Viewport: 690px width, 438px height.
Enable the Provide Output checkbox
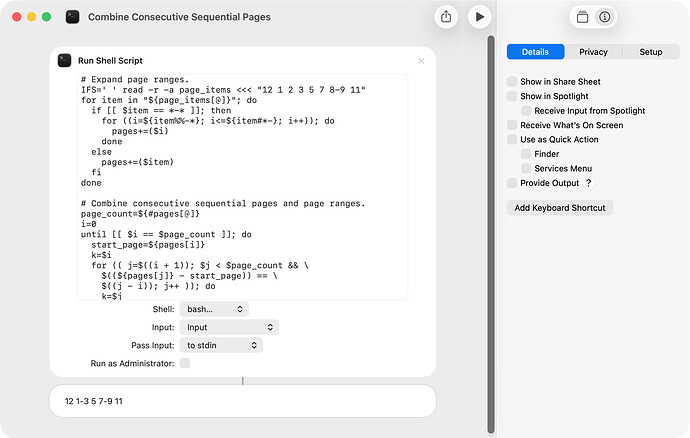512,183
